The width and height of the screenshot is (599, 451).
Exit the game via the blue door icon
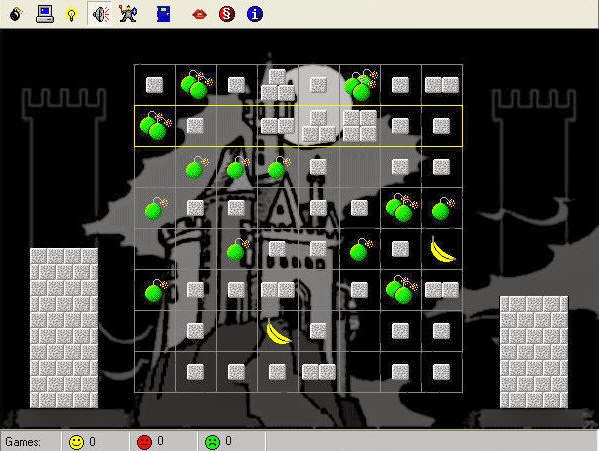[x=164, y=14]
